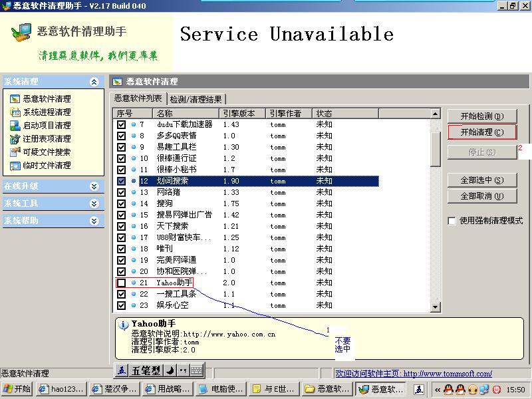Open 注册表项清理 via its icon
The width and height of the screenshot is (532, 399).
coord(15,139)
